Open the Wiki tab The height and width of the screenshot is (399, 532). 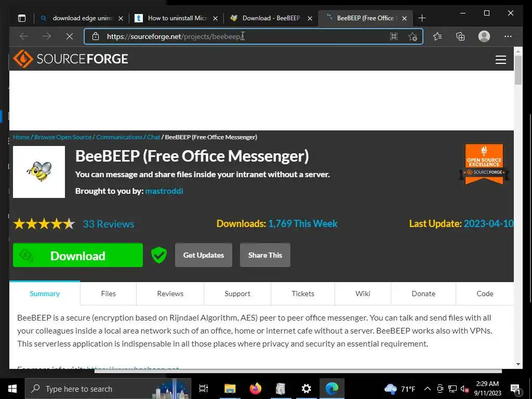pos(363,294)
